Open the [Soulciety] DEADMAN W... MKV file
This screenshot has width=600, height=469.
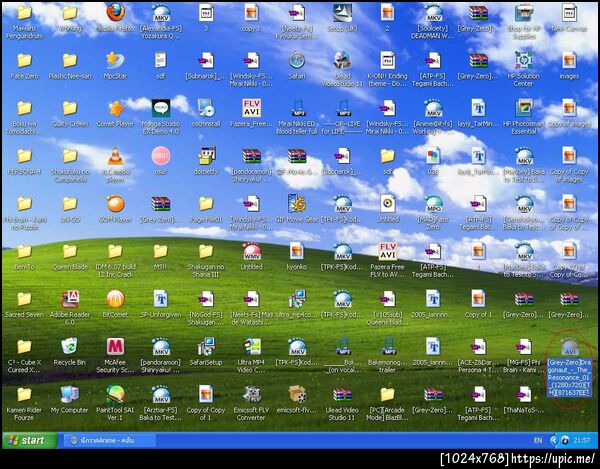pyautogui.click(x=433, y=13)
